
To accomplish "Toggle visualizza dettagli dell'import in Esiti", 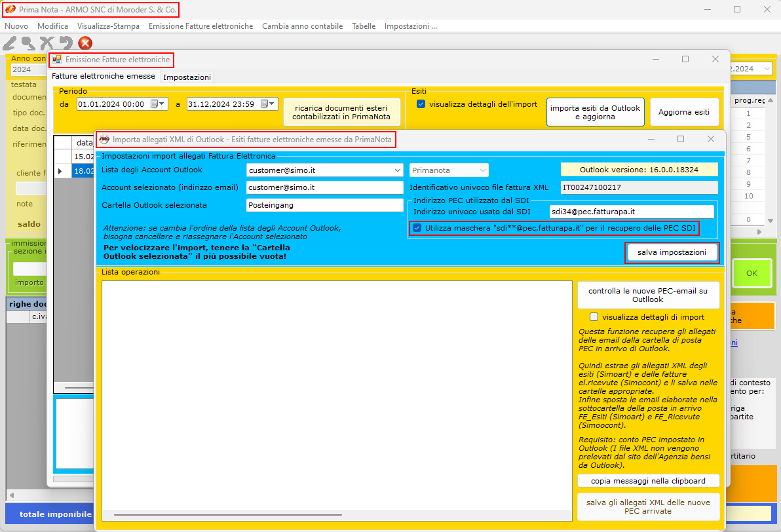I will tap(421, 104).
